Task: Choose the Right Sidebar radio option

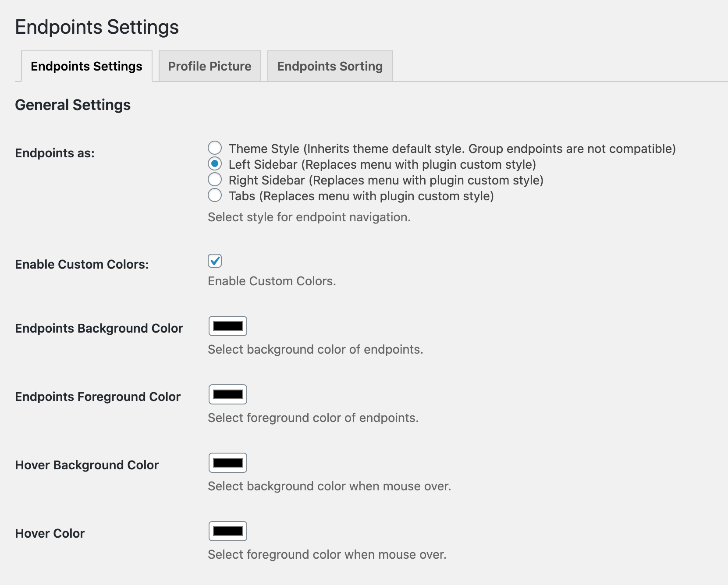Action: pyautogui.click(x=215, y=180)
